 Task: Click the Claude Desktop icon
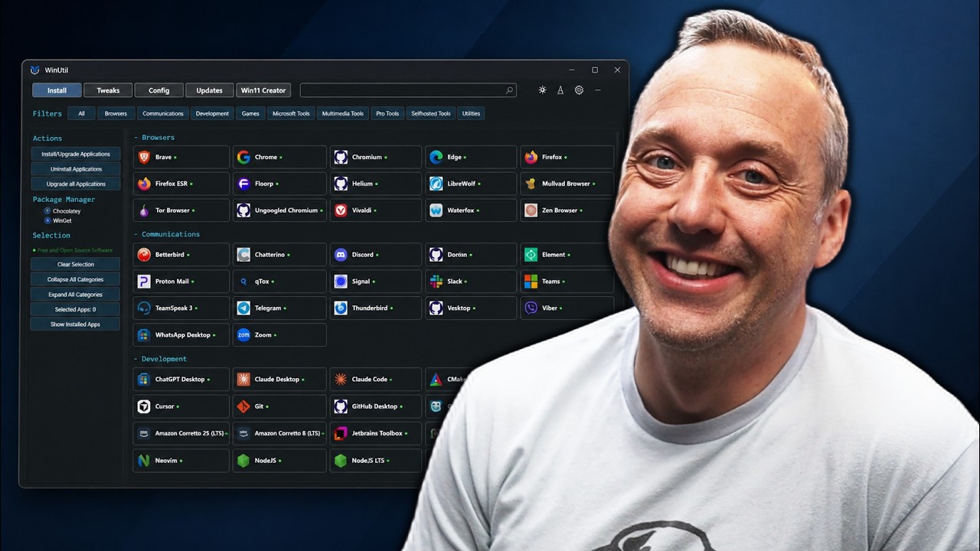[x=243, y=380]
